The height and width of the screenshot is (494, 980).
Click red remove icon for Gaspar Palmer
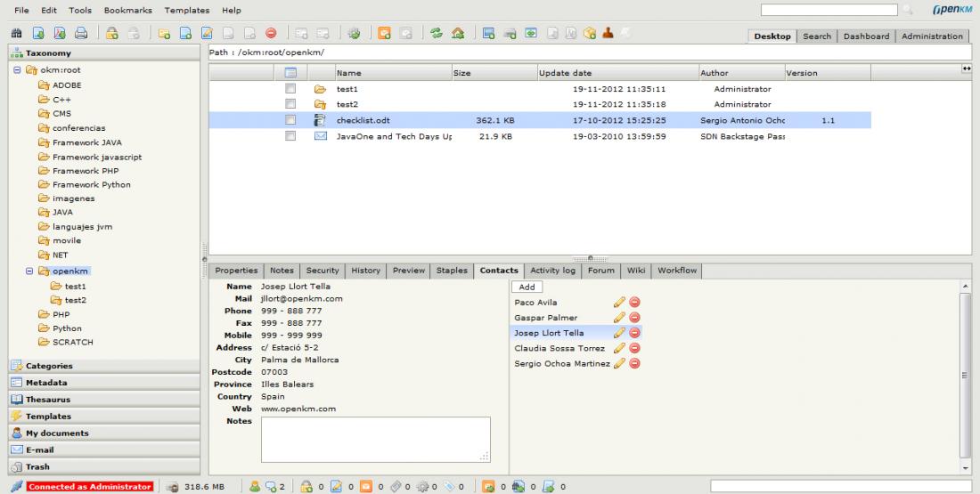[634, 317]
